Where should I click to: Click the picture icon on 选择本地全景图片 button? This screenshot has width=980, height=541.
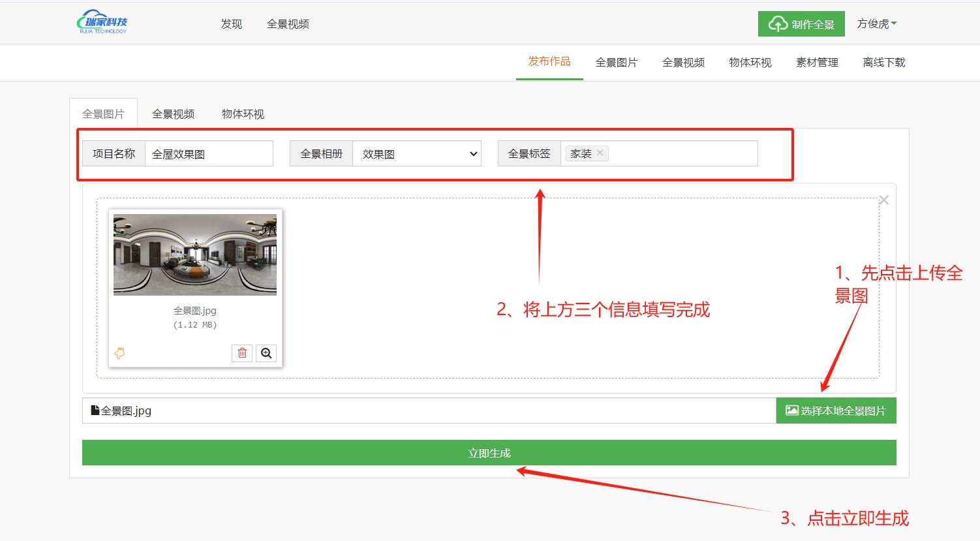coord(791,410)
